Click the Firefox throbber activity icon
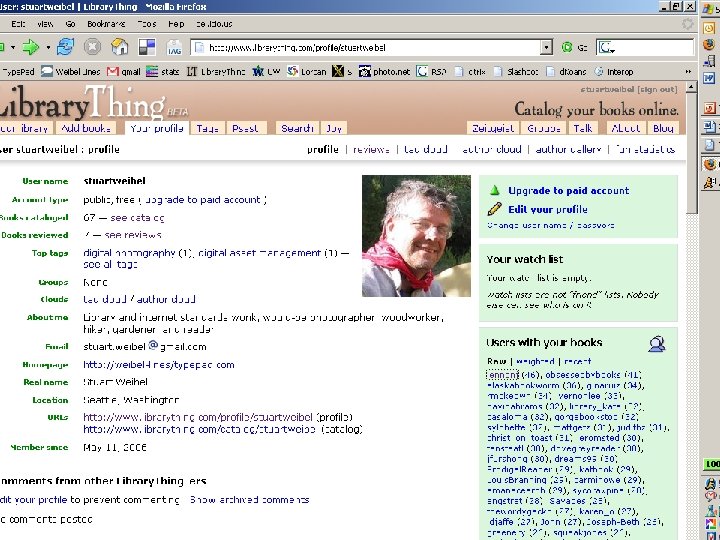The width and height of the screenshot is (720, 540). click(687, 24)
